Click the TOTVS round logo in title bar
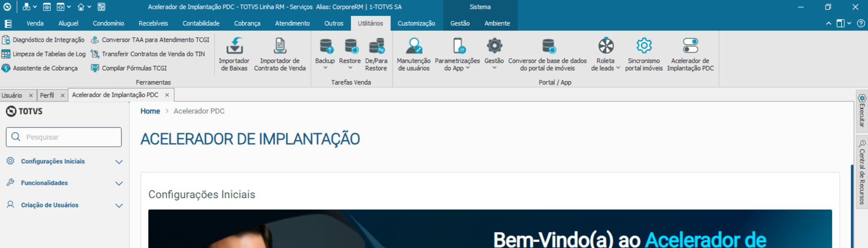The height and width of the screenshot is (248, 868). pos(7,7)
